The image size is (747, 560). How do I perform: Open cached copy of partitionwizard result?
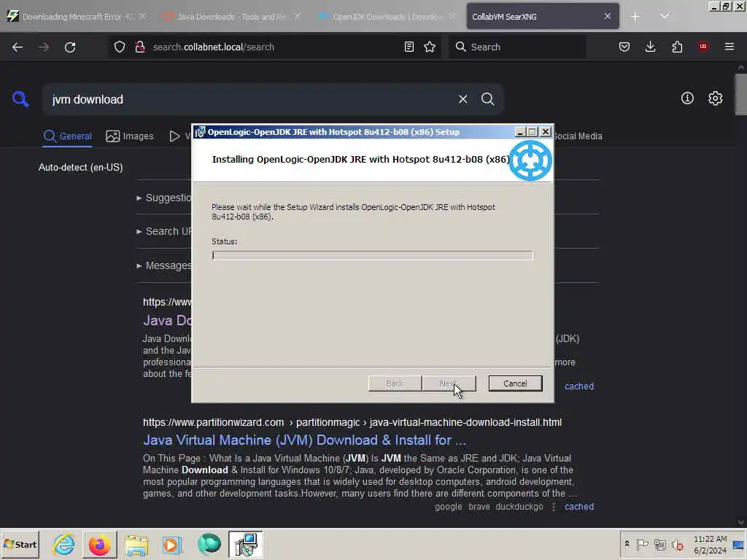click(x=579, y=507)
